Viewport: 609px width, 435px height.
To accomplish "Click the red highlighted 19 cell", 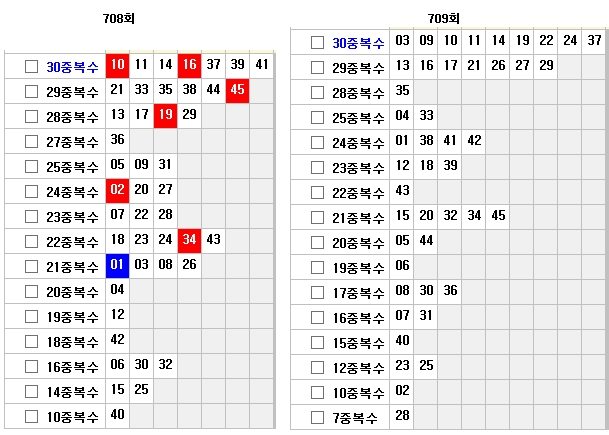I will (165, 115).
